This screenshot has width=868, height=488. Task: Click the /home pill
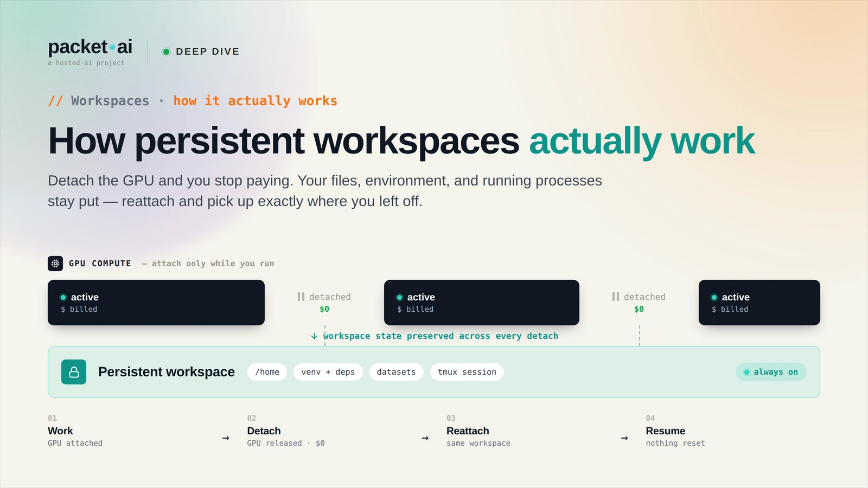pyautogui.click(x=267, y=372)
